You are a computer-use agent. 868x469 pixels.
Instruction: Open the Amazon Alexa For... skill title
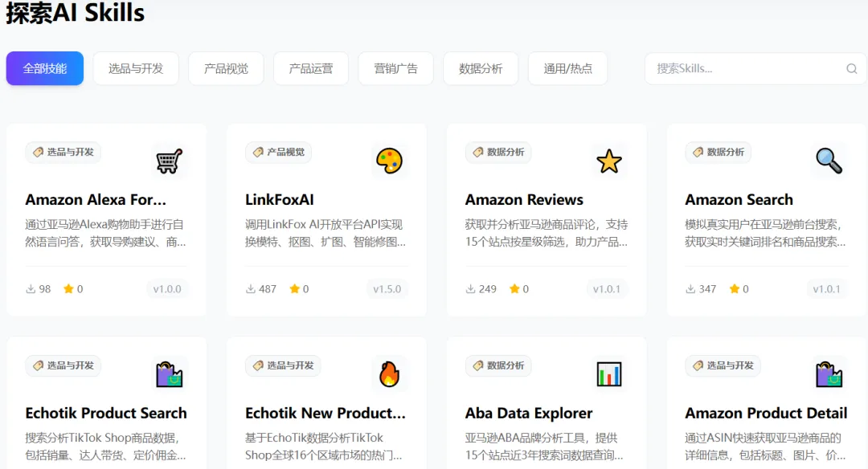click(96, 200)
